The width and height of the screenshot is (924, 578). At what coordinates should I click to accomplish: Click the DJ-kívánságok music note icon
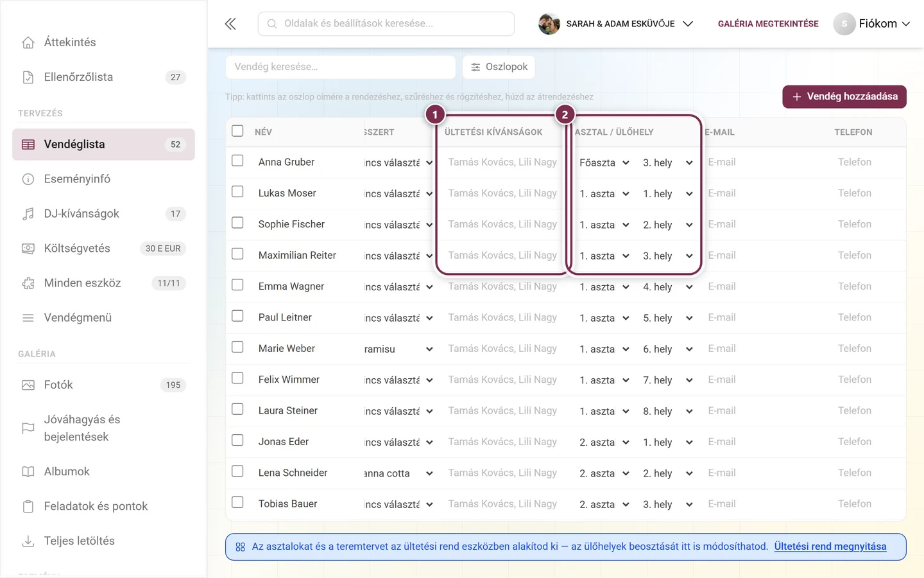pos(28,214)
